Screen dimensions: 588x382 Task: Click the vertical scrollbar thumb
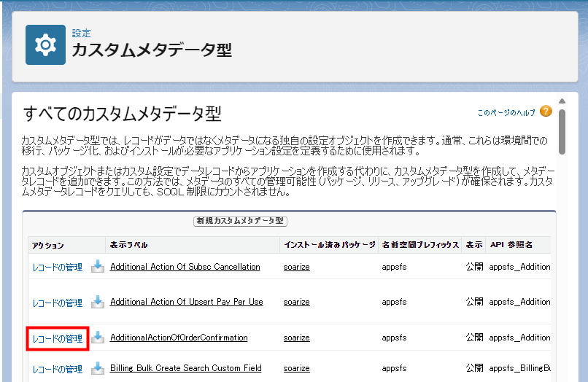[x=562, y=131]
